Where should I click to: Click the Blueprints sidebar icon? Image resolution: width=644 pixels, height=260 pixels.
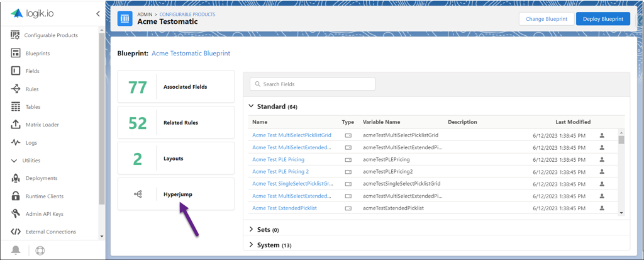coord(16,53)
